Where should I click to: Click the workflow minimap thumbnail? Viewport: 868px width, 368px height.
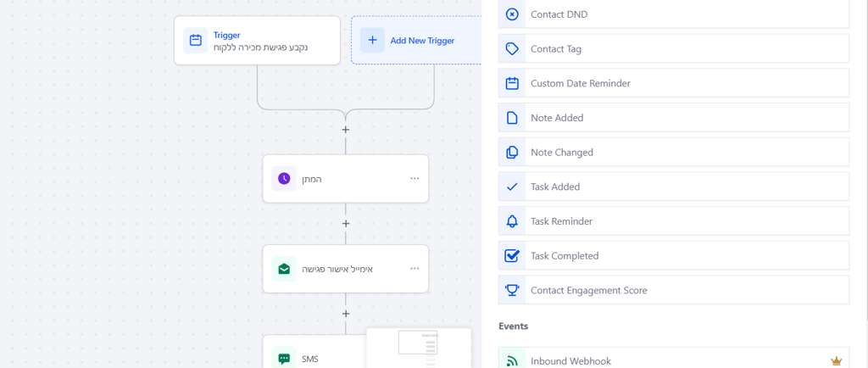click(419, 348)
